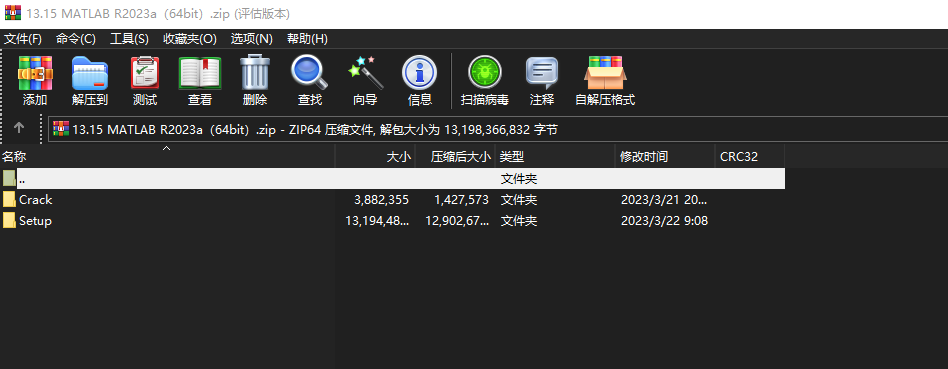The image size is (948, 369).
Task: Click Crack size 3,882,355
Action: click(381, 200)
